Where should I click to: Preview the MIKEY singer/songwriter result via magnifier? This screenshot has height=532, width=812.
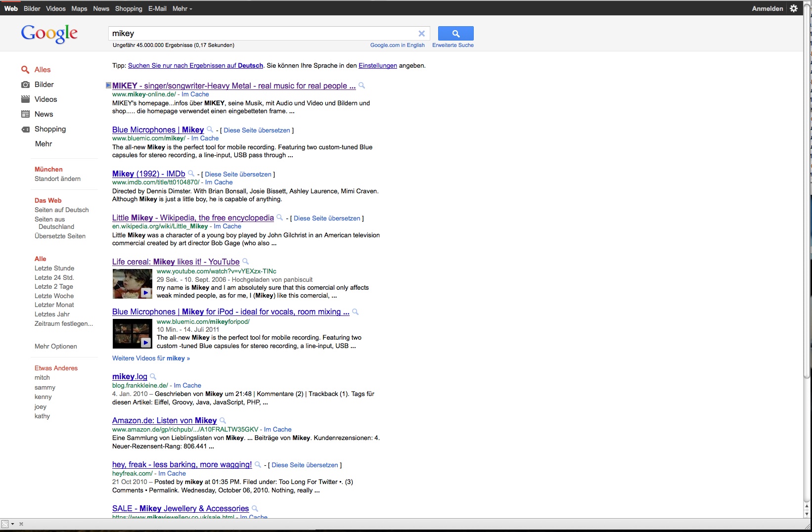click(x=362, y=86)
